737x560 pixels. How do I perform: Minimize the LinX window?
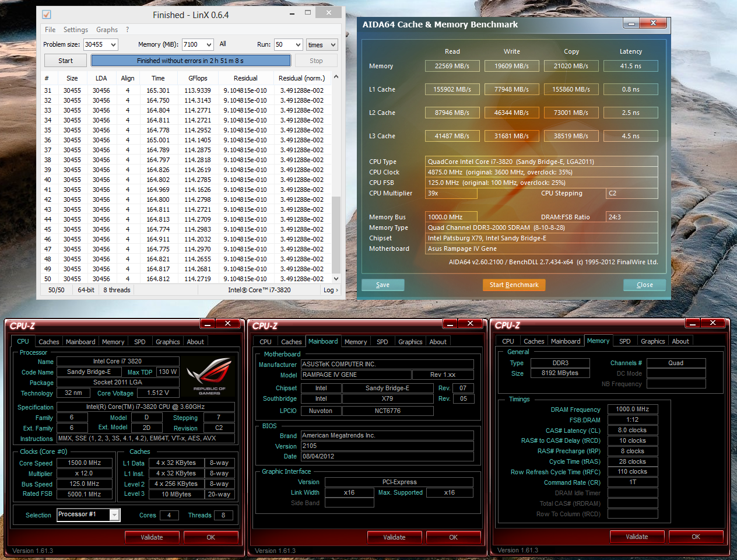[x=292, y=13]
